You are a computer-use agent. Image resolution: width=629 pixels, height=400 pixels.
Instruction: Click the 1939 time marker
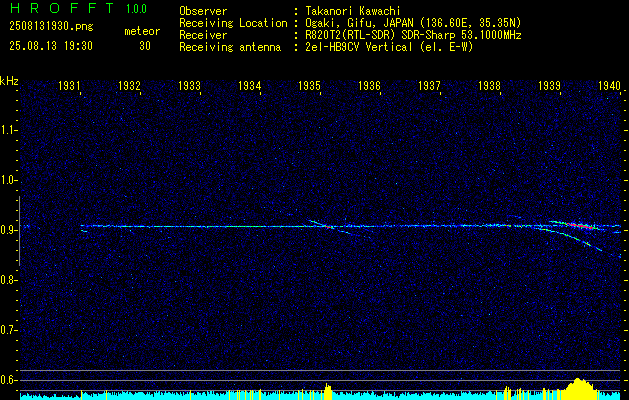[549, 85]
